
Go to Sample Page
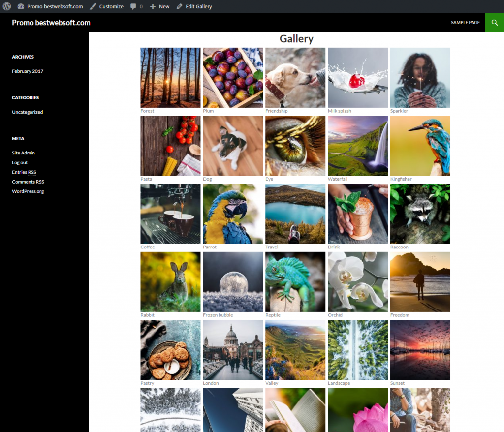(x=465, y=23)
